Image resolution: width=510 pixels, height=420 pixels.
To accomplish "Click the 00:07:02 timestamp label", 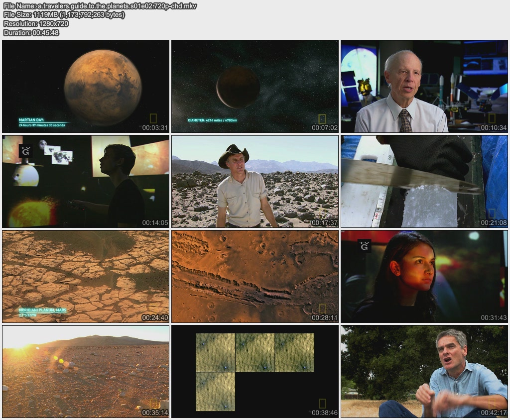I will 324,128.
